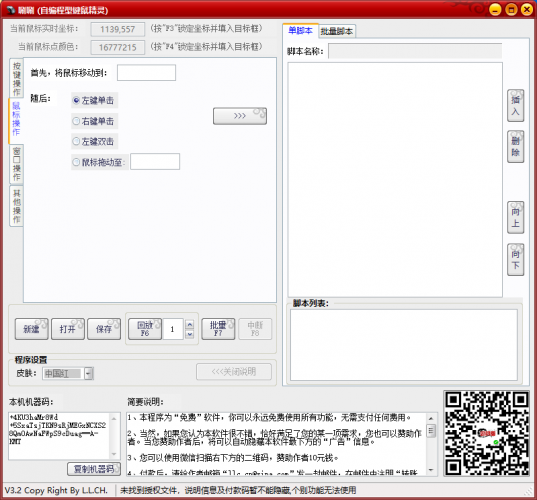Screen dimensions: 537x500
Task: Click the 简要说明 scrollbar thumb
Action: pos(431,431)
